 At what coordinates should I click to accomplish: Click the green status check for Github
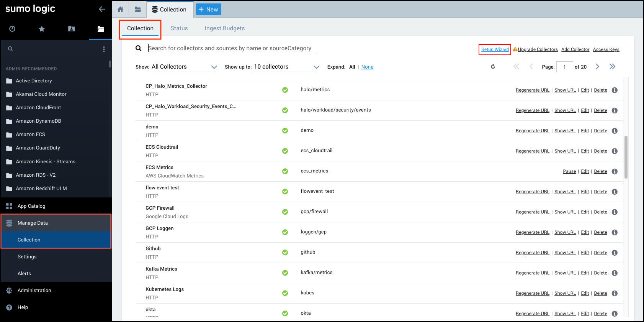[285, 252]
